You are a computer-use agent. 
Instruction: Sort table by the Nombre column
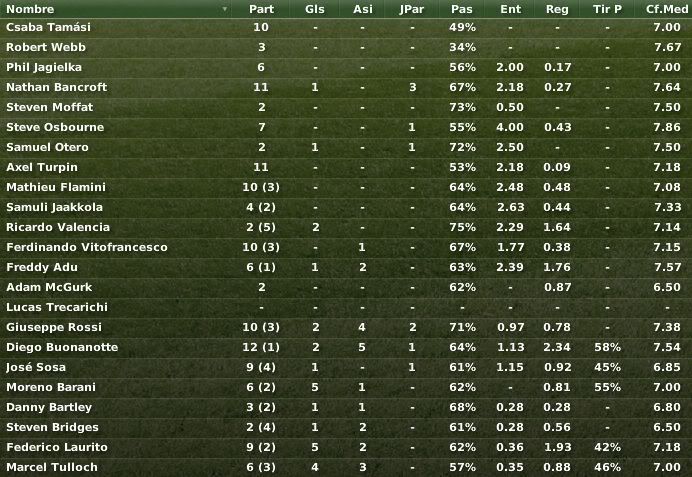click(30, 9)
